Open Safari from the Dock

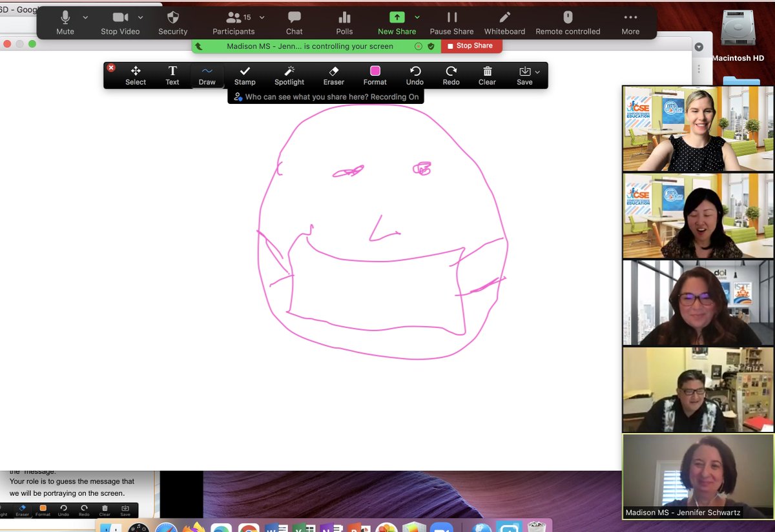[166, 527]
